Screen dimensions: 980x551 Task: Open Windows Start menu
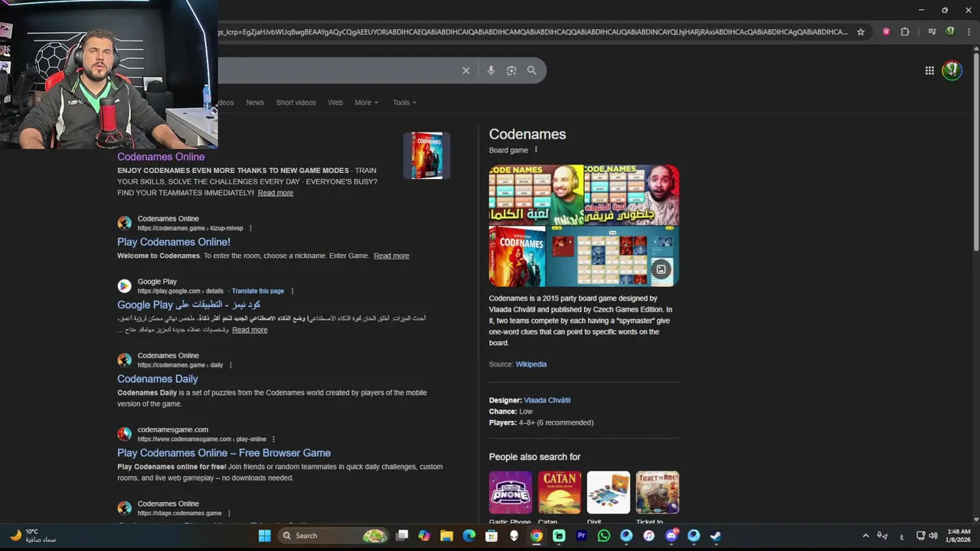point(265,536)
